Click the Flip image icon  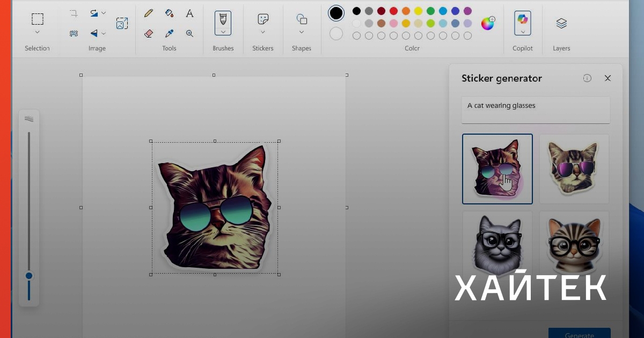94,33
